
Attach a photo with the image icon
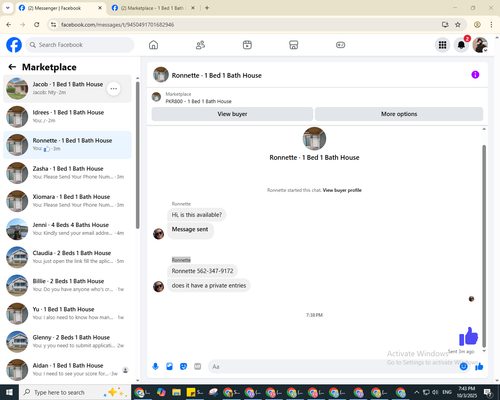[169, 367]
